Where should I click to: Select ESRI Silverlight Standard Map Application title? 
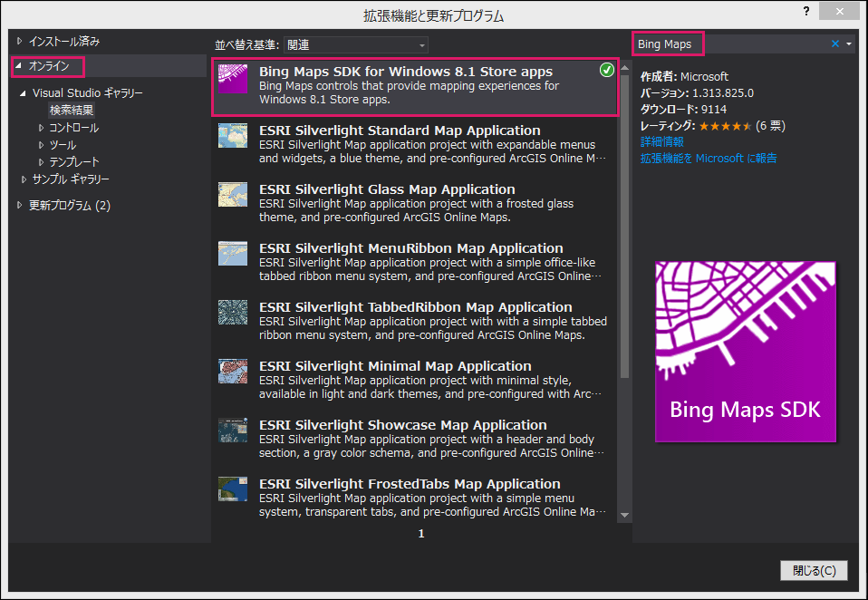tap(400, 131)
